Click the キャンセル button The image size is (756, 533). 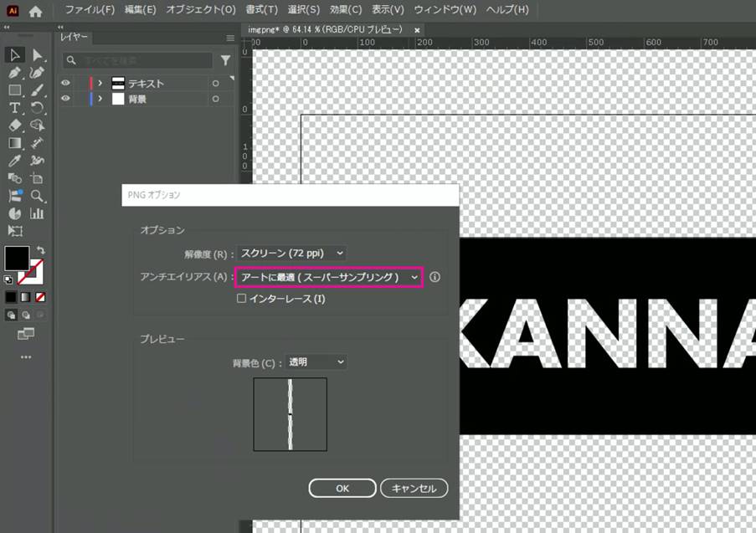414,488
